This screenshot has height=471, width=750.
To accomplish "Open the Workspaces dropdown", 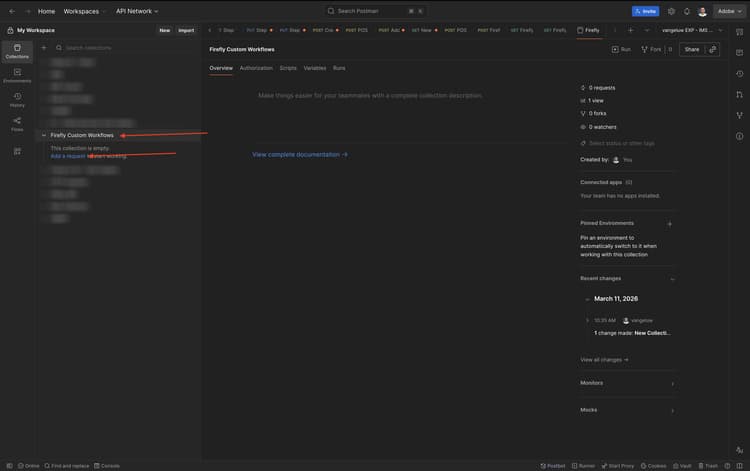I will click(x=84, y=11).
